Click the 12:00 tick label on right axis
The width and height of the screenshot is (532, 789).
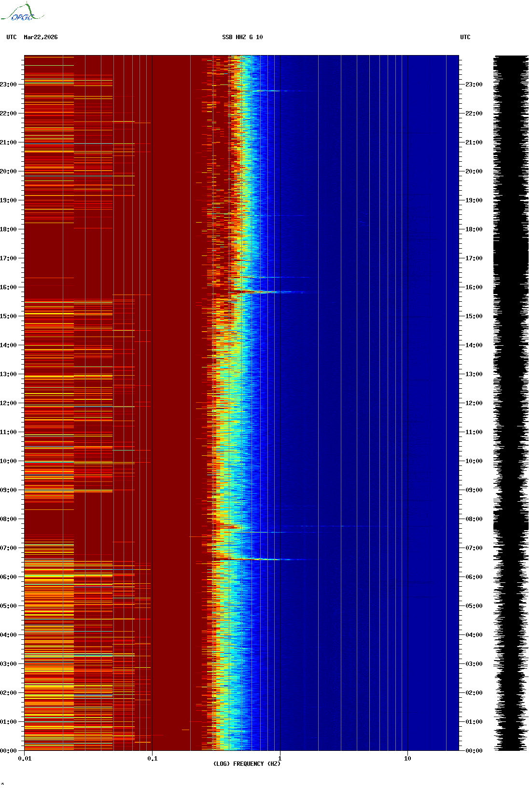pyautogui.click(x=474, y=403)
